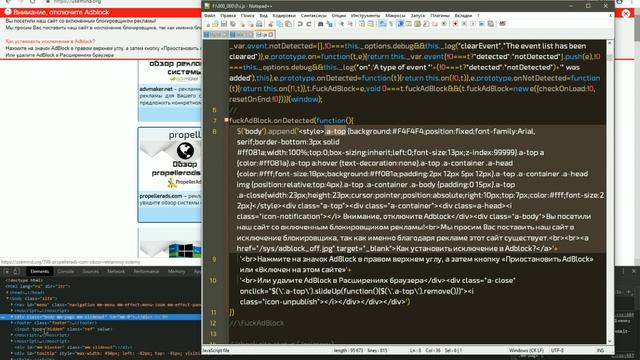Screen dimensions: 640x360
Task: Switch to DevTools Console tab
Action: (x=65, y=271)
